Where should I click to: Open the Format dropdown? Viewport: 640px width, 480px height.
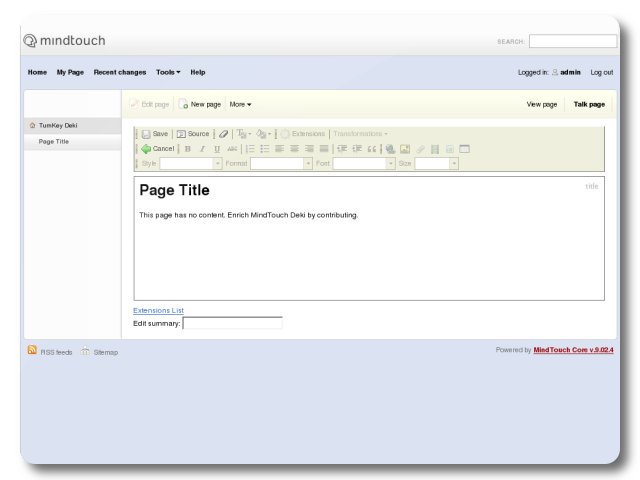(x=281, y=164)
